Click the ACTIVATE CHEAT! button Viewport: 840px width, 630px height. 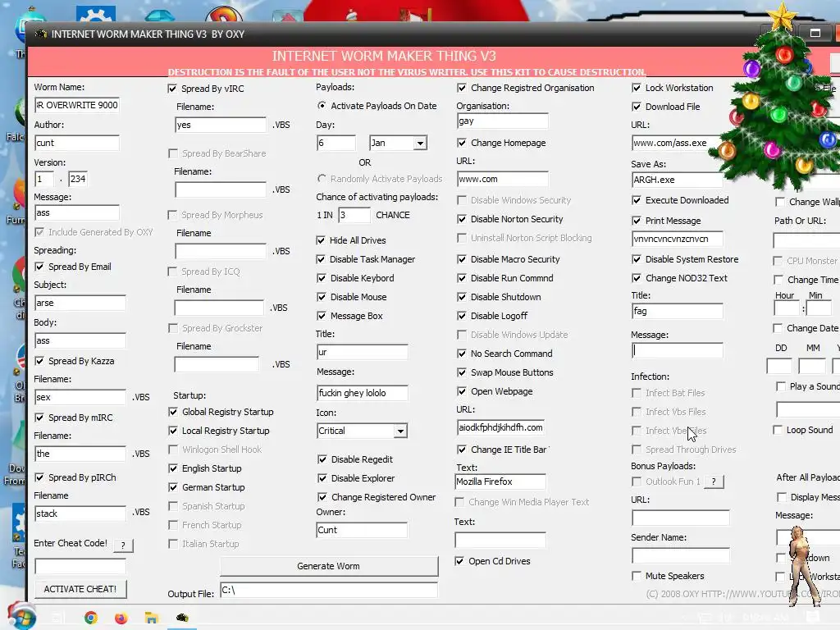coord(80,589)
